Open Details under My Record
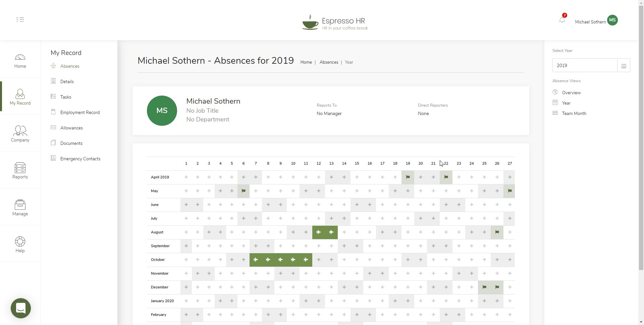644x325 pixels. (67, 82)
